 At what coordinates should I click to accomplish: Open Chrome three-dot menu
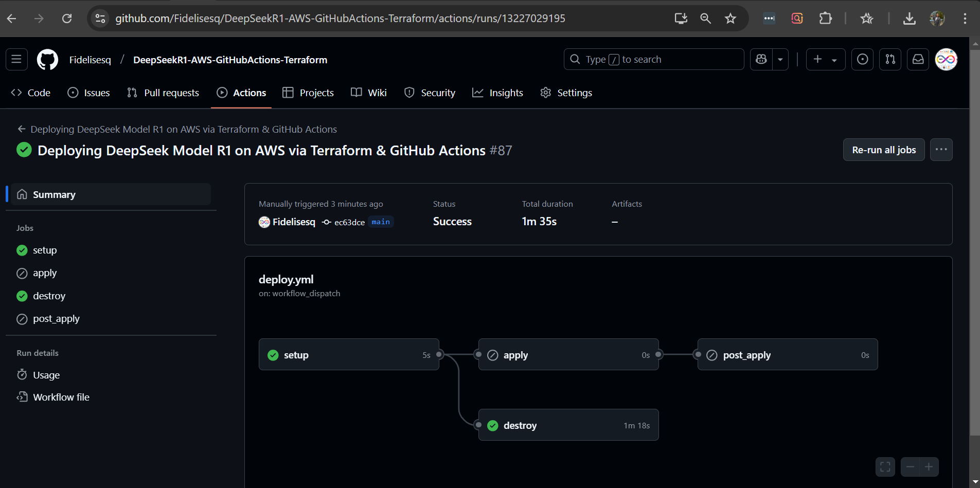tap(965, 19)
